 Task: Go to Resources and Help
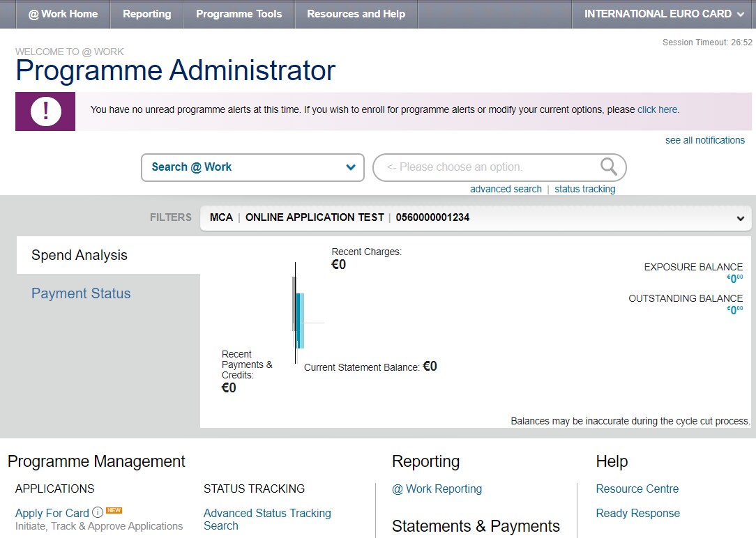point(356,13)
